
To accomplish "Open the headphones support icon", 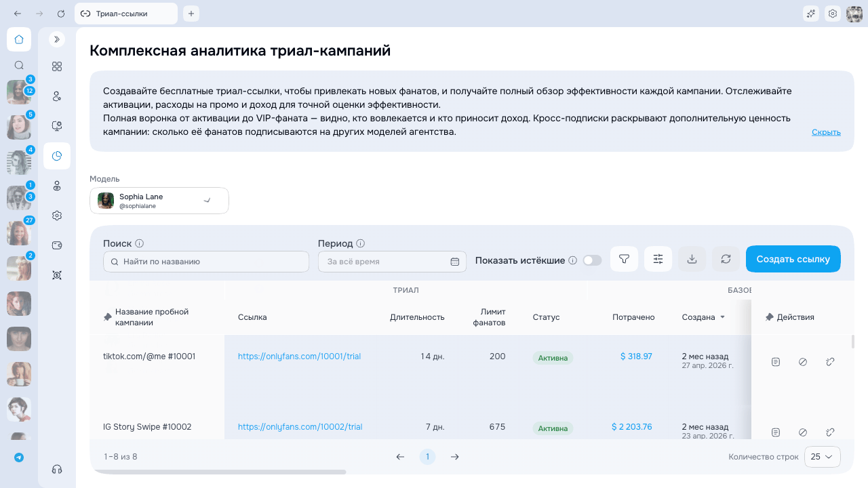I will (x=57, y=470).
